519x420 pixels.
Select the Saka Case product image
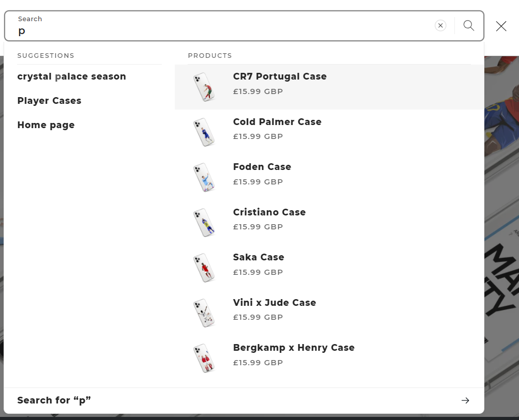[204, 268]
